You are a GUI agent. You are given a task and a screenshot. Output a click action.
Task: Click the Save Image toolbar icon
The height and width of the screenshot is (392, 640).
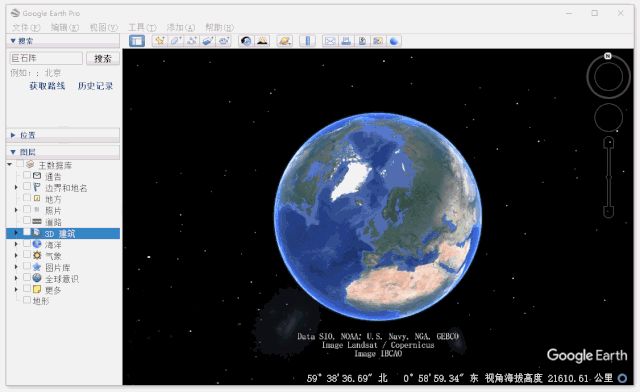362,41
